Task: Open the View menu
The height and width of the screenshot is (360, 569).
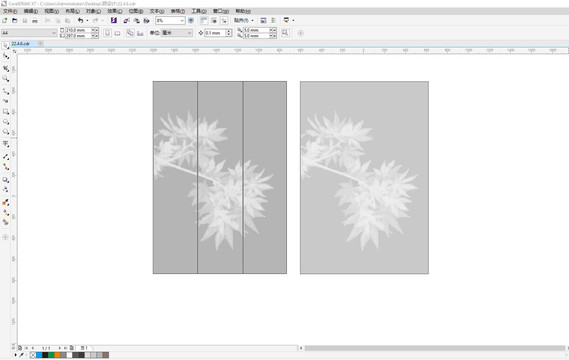Action: [x=52, y=11]
